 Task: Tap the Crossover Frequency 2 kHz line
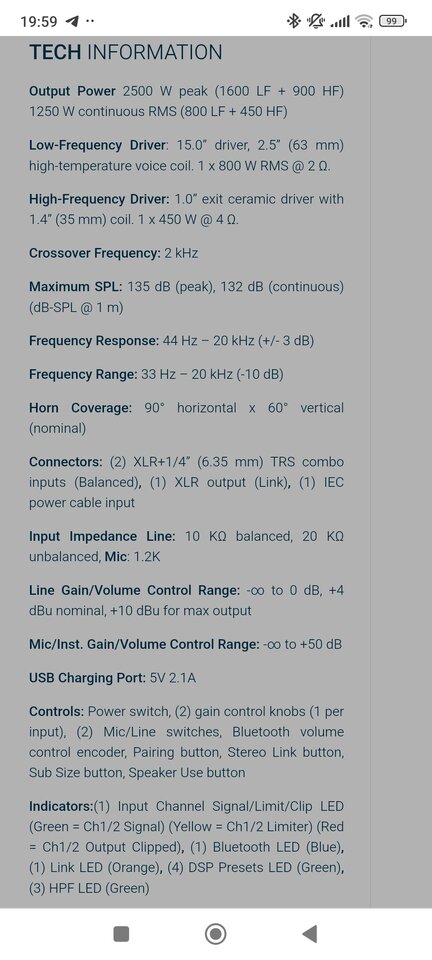pyautogui.click(x=113, y=253)
